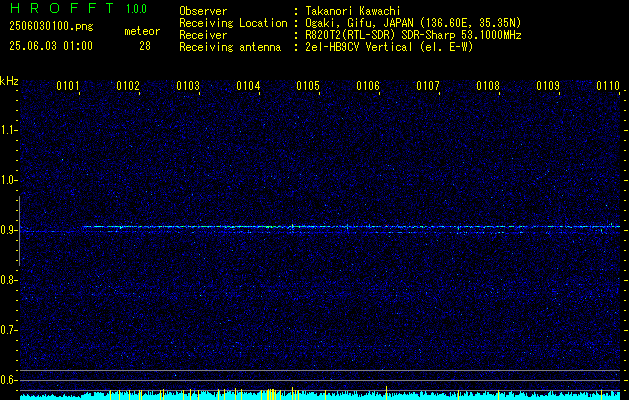
Task: Click version number 1.0.0
Action: tap(136, 9)
